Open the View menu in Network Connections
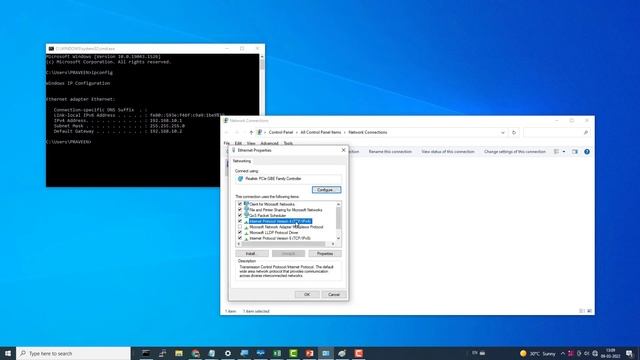Image resolution: width=640 pixels, height=360 pixels. click(251, 143)
